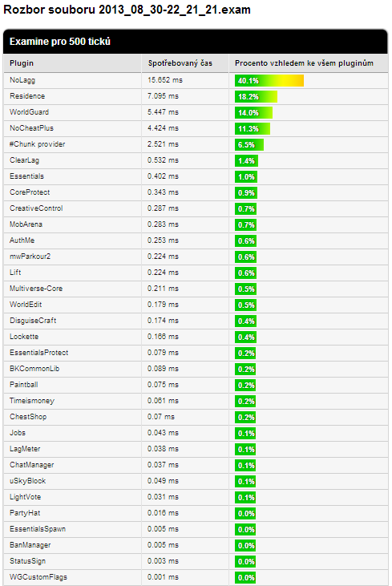Select the #Chunk provider row name
392x586 pixels.
[38, 144]
